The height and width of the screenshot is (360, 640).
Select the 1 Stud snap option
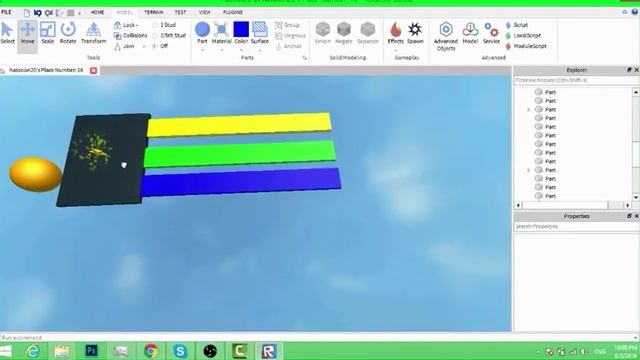pos(164,25)
